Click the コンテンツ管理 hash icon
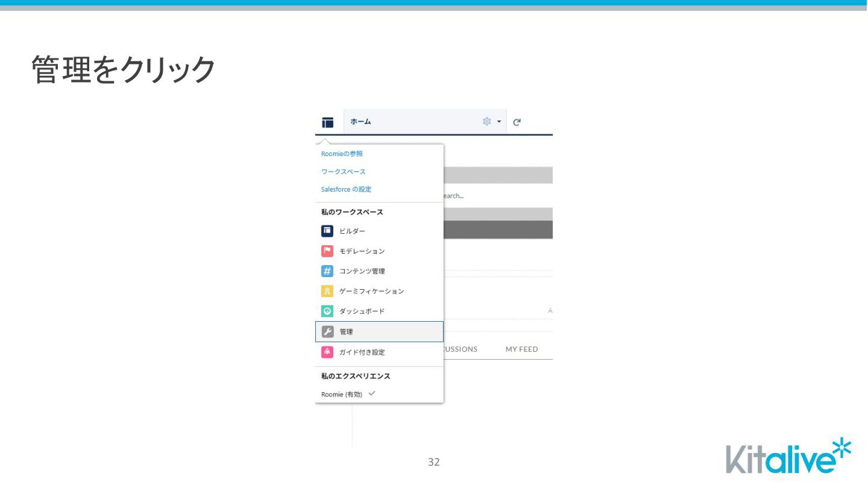The image size is (868, 488). click(x=327, y=271)
